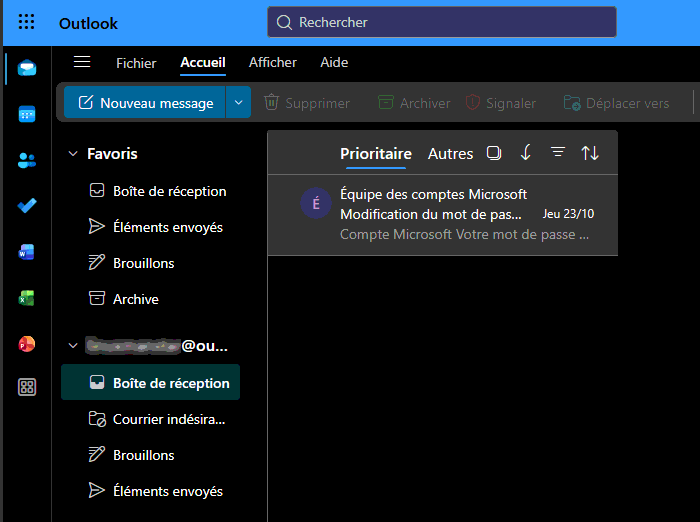This screenshot has height=522, width=700.
Task: Launch Word from the sidebar
Action: pyautogui.click(x=26, y=252)
